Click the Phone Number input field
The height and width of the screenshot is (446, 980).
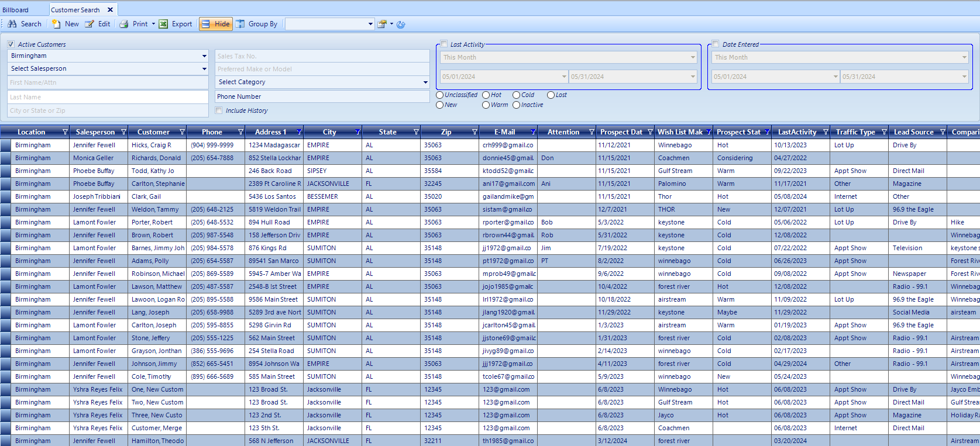click(x=322, y=96)
